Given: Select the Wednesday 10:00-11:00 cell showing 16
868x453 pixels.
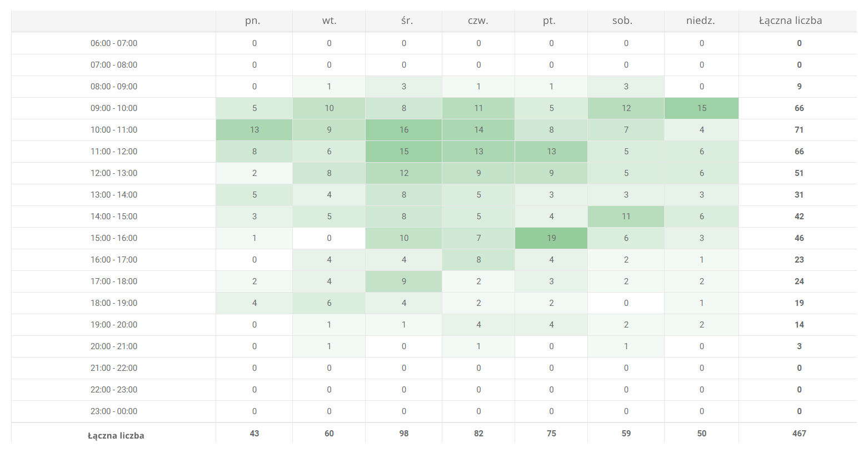Looking at the screenshot, I should click(x=404, y=130).
